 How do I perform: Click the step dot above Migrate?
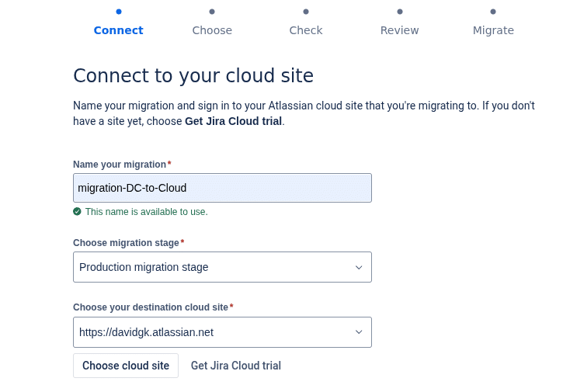pos(493,12)
